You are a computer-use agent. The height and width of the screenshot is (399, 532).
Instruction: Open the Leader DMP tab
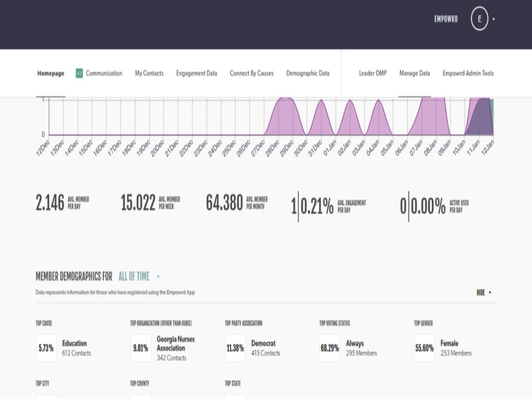point(373,73)
